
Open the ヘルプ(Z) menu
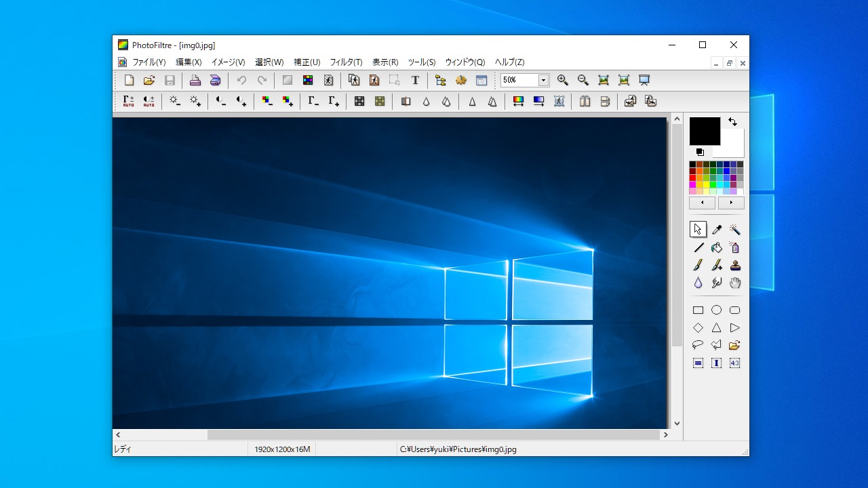(x=509, y=62)
